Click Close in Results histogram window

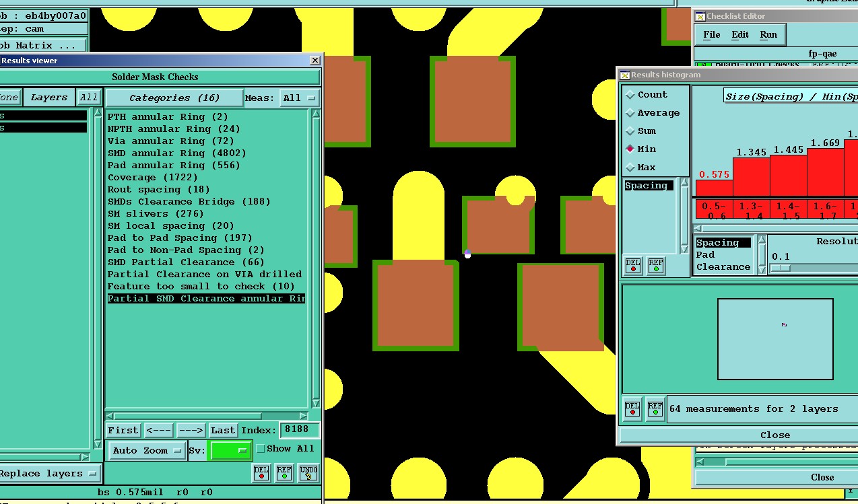click(774, 435)
